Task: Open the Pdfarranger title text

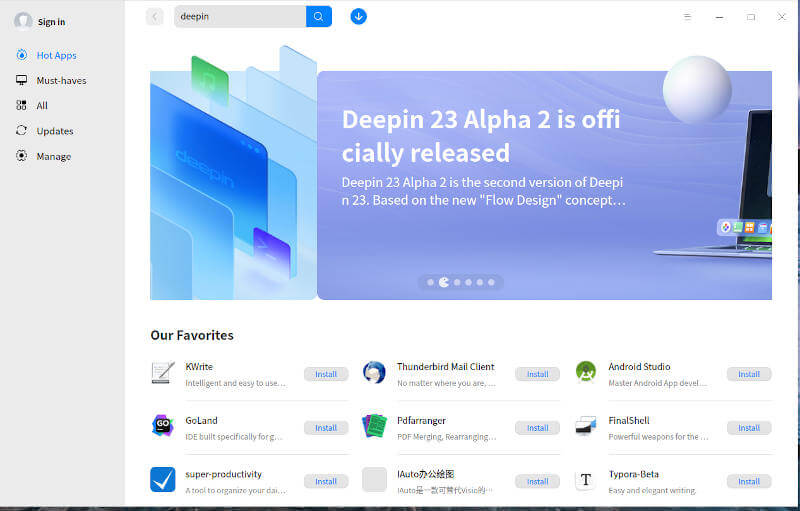Action: [x=421, y=420]
